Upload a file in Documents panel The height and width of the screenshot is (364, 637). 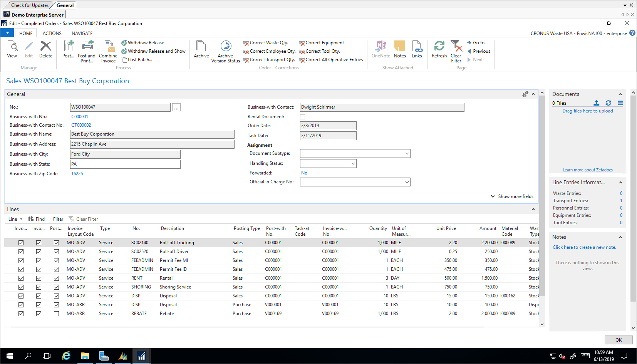596,103
